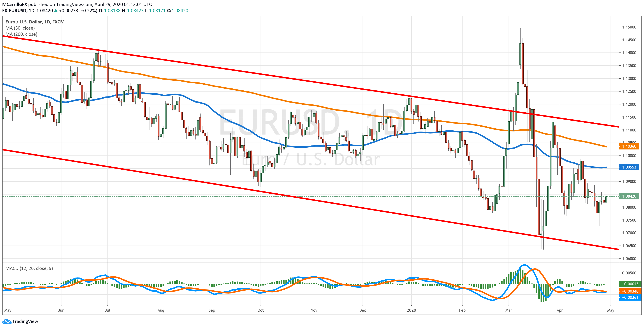
Task: Click the 1.07500 price axis label
Action: pos(629,220)
